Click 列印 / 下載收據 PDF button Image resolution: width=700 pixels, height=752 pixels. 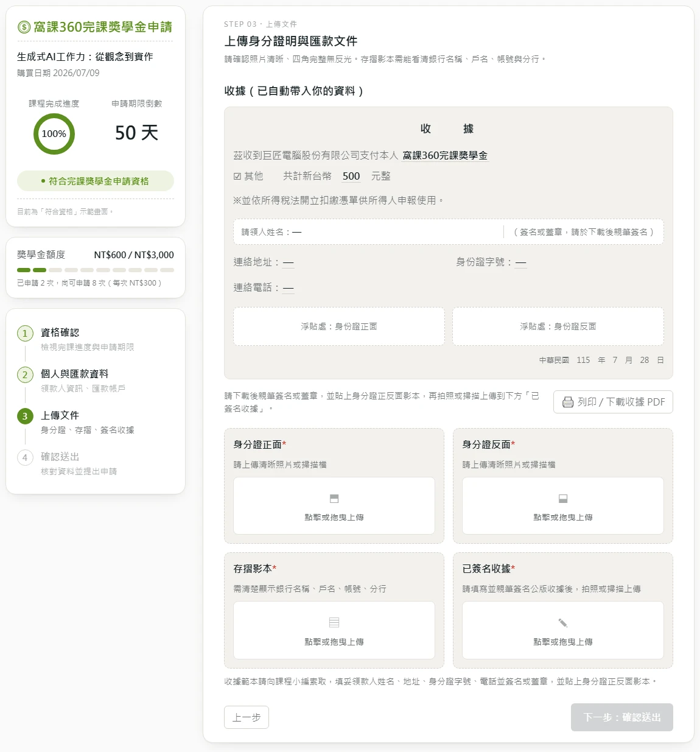(x=613, y=402)
